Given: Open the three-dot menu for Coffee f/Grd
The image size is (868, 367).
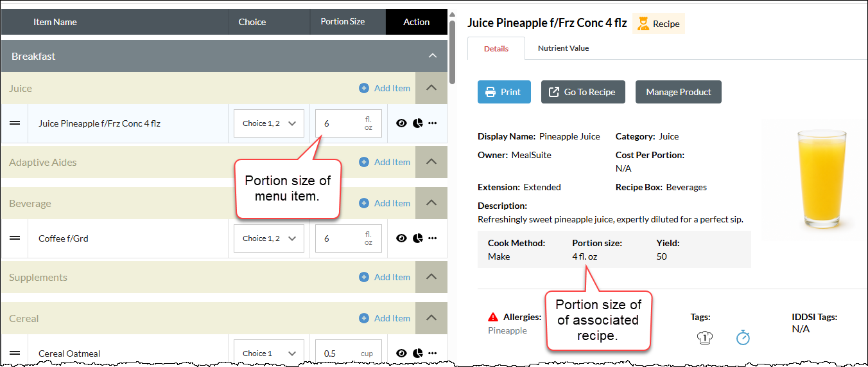Looking at the screenshot, I should (x=433, y=238).
